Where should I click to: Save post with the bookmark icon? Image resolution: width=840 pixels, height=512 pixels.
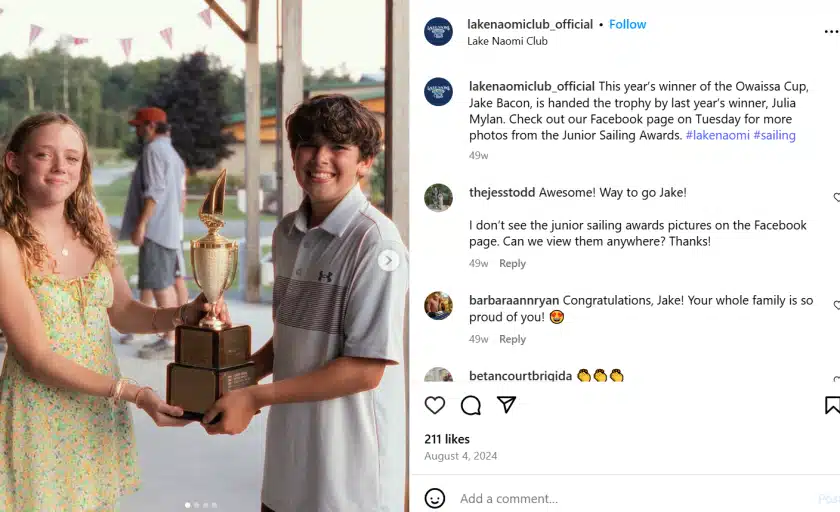tap(832, 405)
